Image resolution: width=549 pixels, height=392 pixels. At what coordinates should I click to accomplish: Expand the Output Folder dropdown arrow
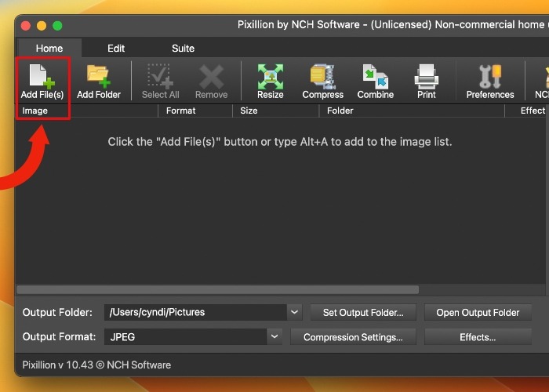click(x=294, y=312)
